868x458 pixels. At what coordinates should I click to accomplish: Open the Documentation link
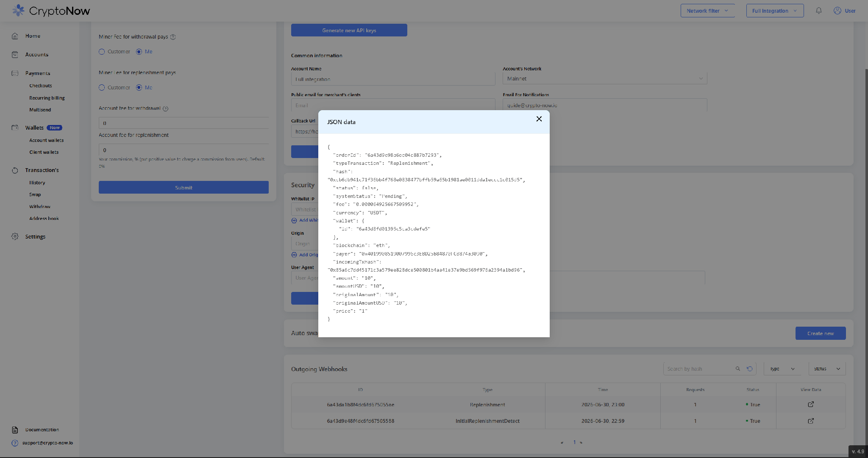click(42, 430)
